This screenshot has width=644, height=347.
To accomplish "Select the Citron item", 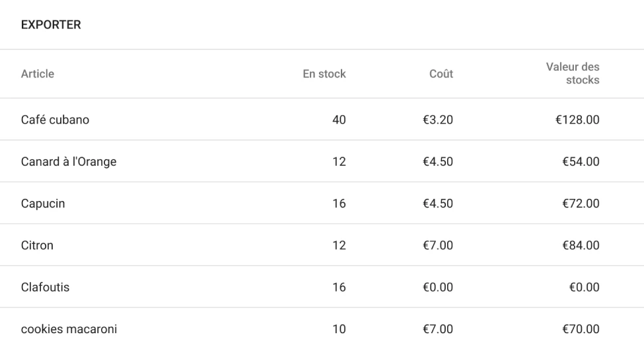I will pos(37,245).
